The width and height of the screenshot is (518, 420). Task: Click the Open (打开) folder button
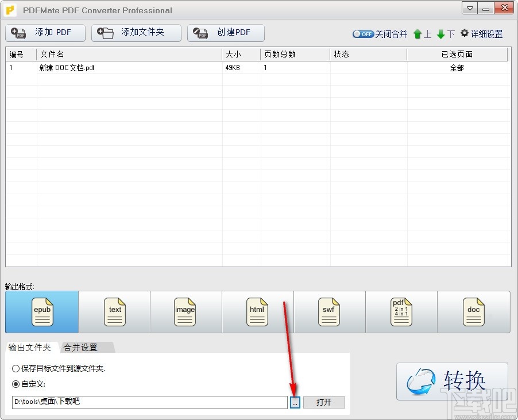coord(324,403)
